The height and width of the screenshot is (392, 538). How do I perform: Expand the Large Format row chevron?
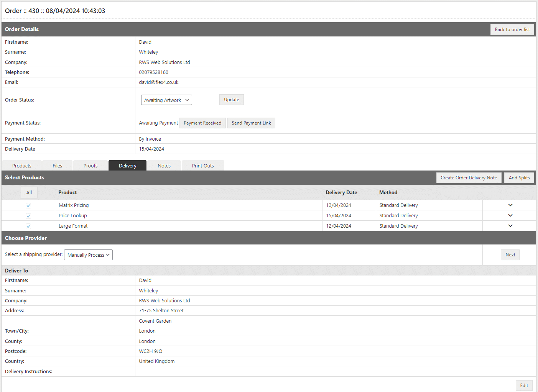(x=510, y=226)
